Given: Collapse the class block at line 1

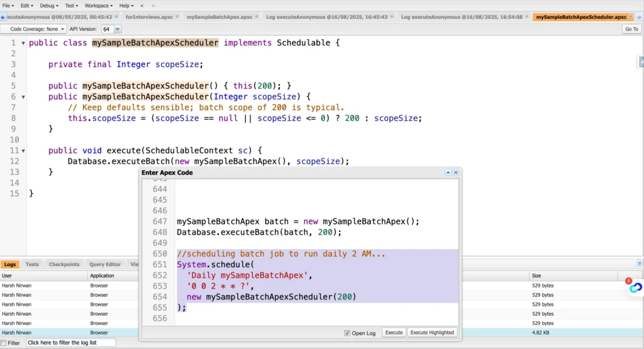Looking at the screenshot, I should 23,43.
